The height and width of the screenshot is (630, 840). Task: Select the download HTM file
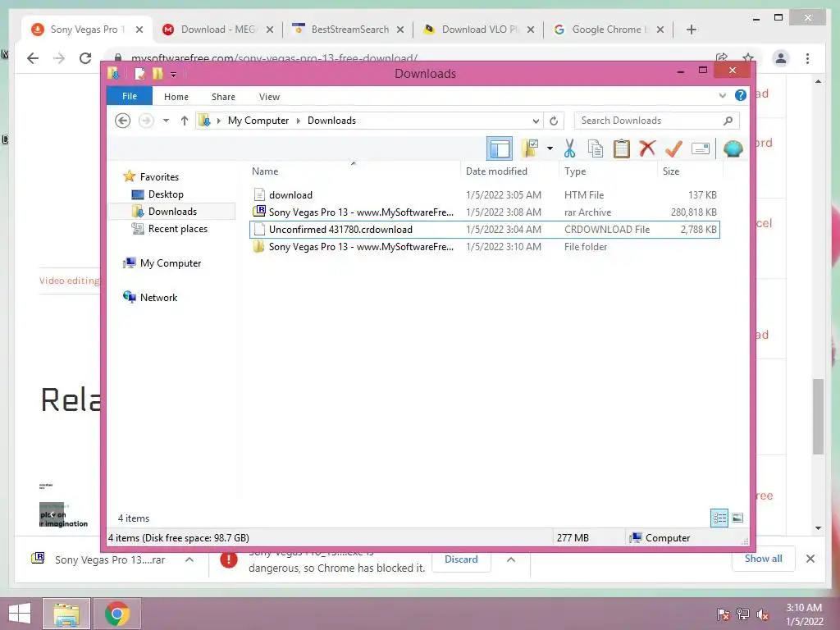pyautogui.click(x=484, y=195)
